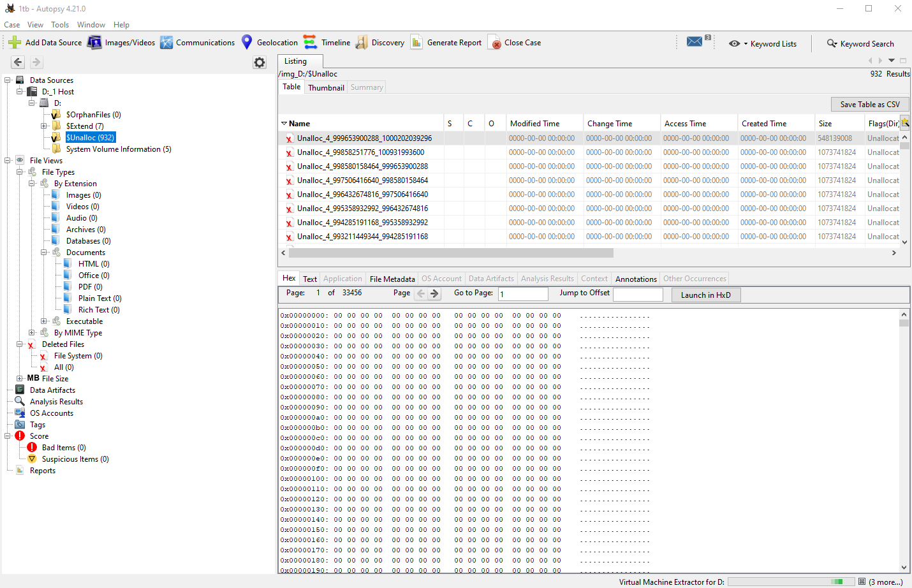Open the Case menu
This screenshot has width=912, height=588.
click(x=11, y=25)
